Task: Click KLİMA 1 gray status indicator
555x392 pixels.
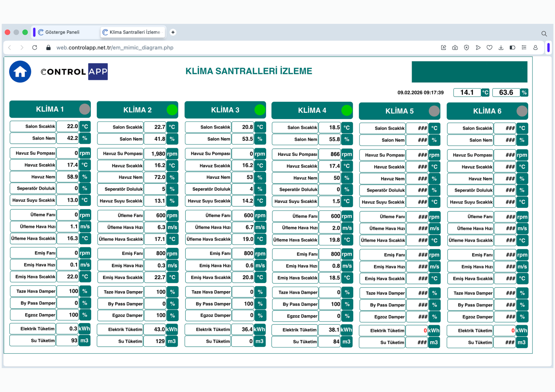Action: (x=85, y=109)
